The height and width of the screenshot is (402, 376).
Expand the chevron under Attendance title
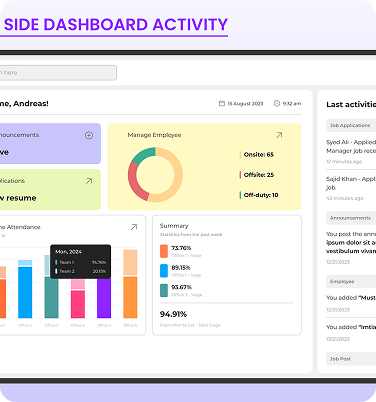coord(4,236)
